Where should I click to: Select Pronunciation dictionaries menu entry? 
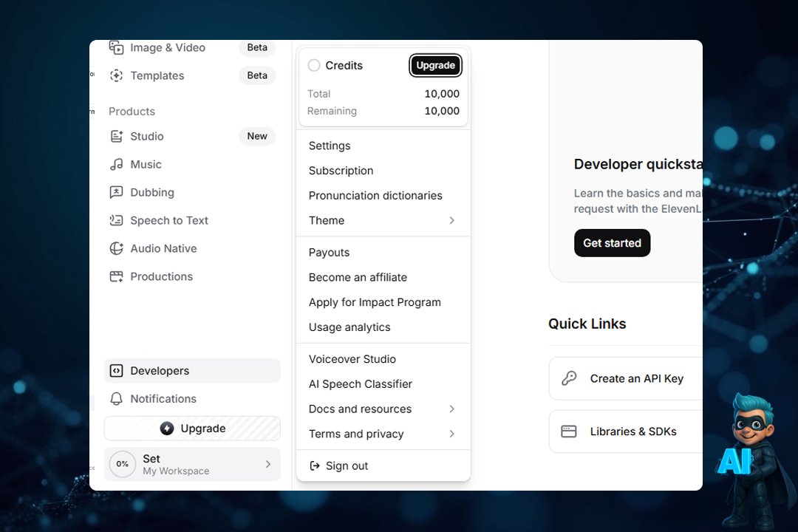click(375, 195)
